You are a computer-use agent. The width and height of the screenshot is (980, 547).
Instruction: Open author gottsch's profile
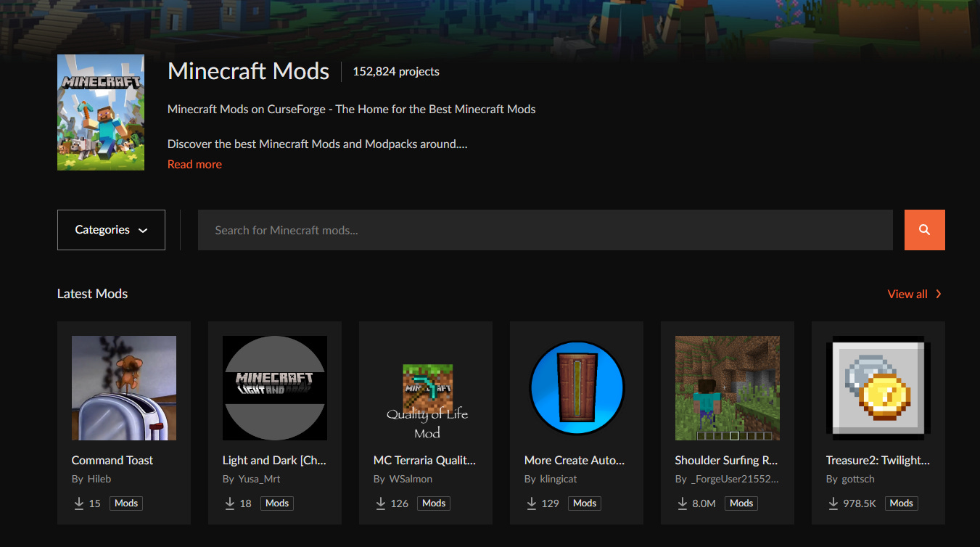click(x=858, y=479)
